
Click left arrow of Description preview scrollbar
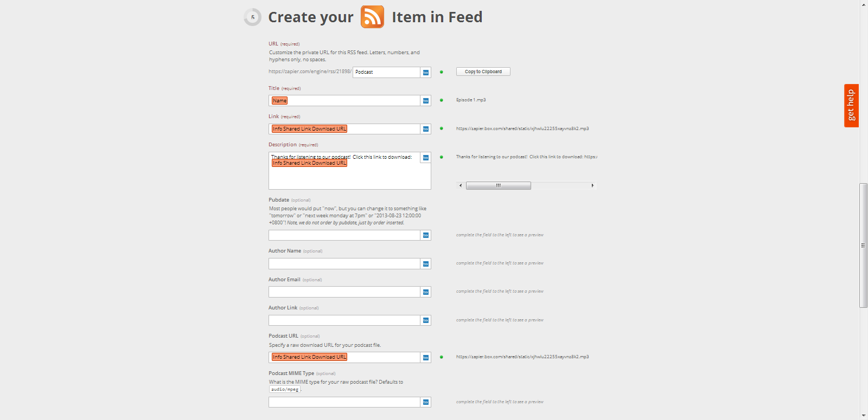point(461,185)
